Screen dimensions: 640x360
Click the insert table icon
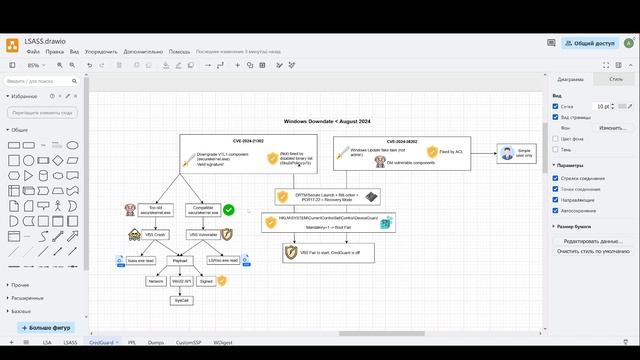pos(262,65)
